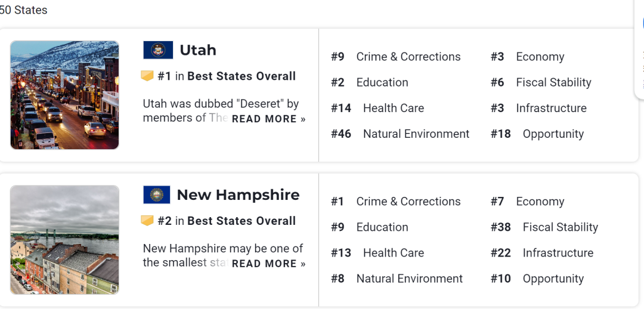Expand New Hampshire description with READ MORE
Image resolution: width=644 pixels, height=309 pixels.
pos(268,264)
